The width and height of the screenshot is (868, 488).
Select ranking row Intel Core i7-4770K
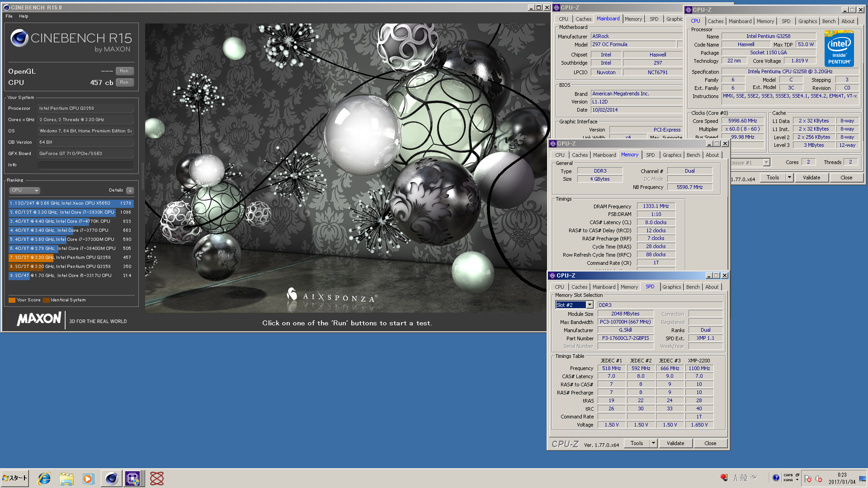point(71,221)
